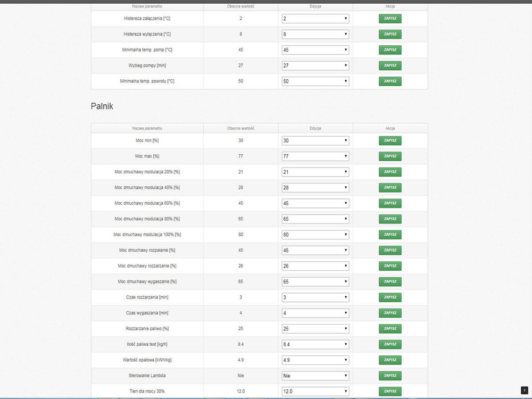Open Moc dmuchawy modulacja 60% dropdown
The height and width of the screenshot is (399, 532).
click(315, 203)
